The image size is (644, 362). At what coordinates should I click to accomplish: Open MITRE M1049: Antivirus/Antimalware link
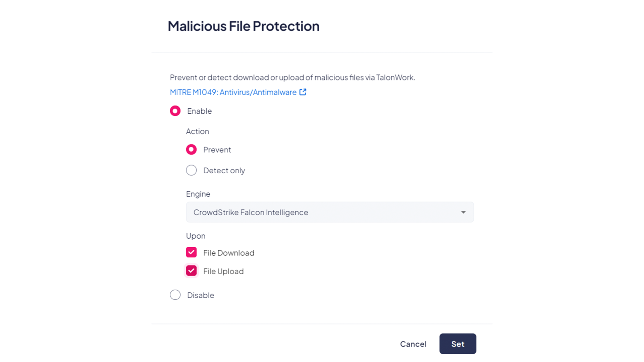point(233,92)
